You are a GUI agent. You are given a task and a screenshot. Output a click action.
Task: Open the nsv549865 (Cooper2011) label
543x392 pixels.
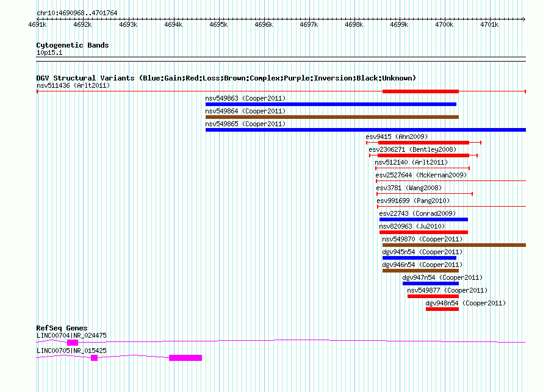click(x=245, y=124)
